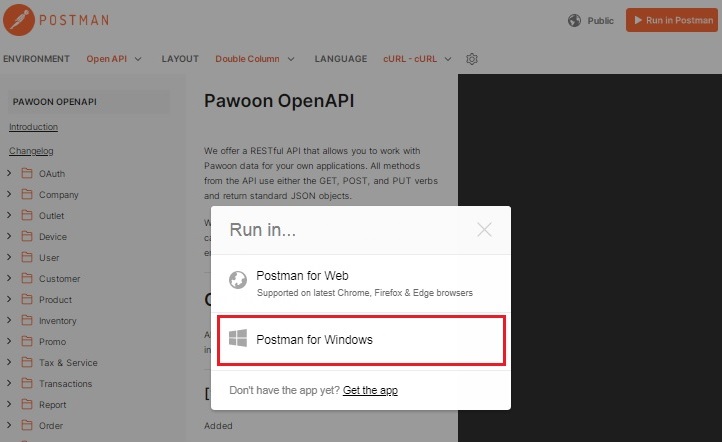
Task: Expand the Device folder chevron
Action: [x=9, y=236]
